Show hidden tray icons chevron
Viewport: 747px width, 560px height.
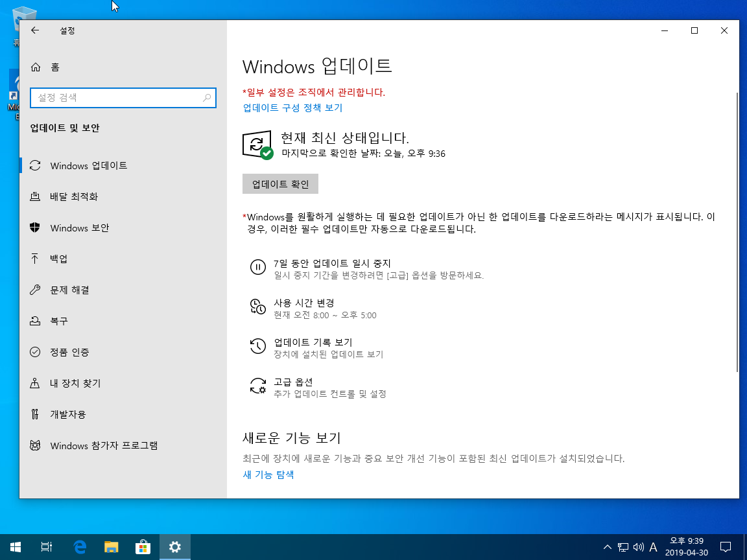tap(608, 547)
